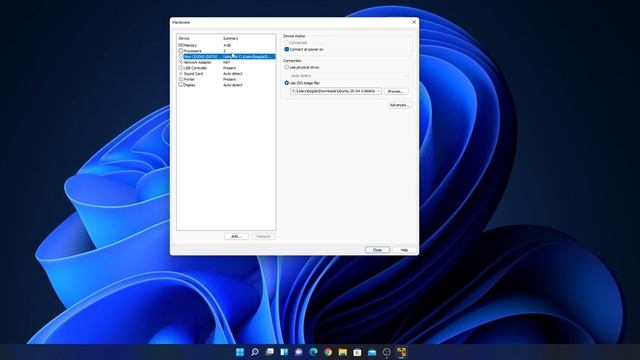This screenshot has width=640, height=360.
Task: Click the Network Adapter icon
Action: pyautogui.click(x=180, y=62)
